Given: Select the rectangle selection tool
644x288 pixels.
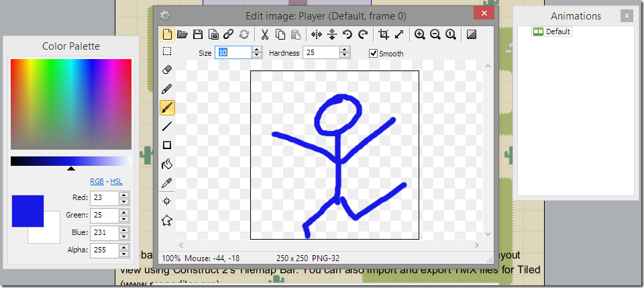Looking at the screenshot, I should click(x=167, y=51).
